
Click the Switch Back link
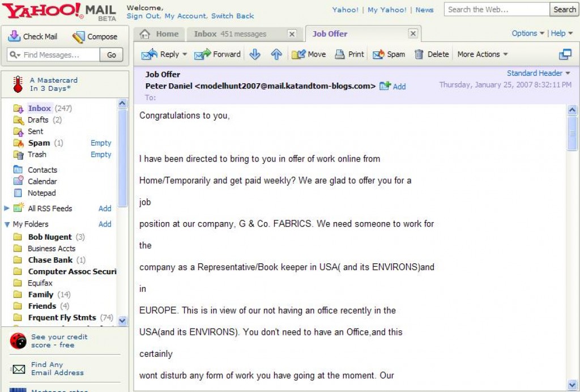tap(233, 16)
